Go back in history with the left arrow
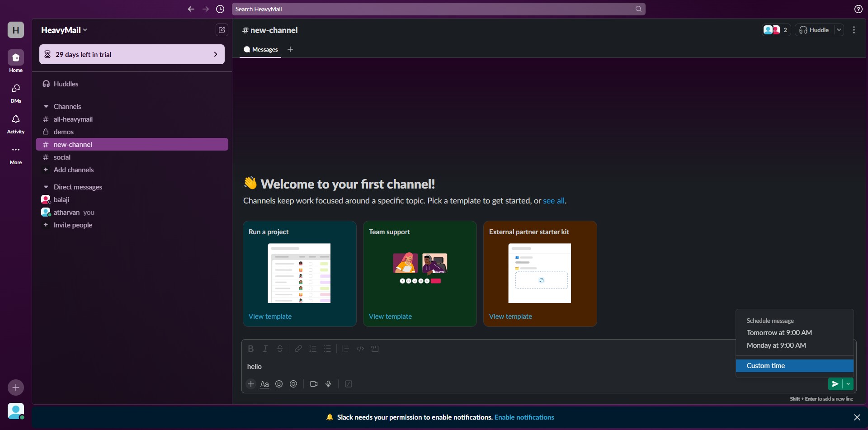 pyautogui.click(x=191, y=9)
